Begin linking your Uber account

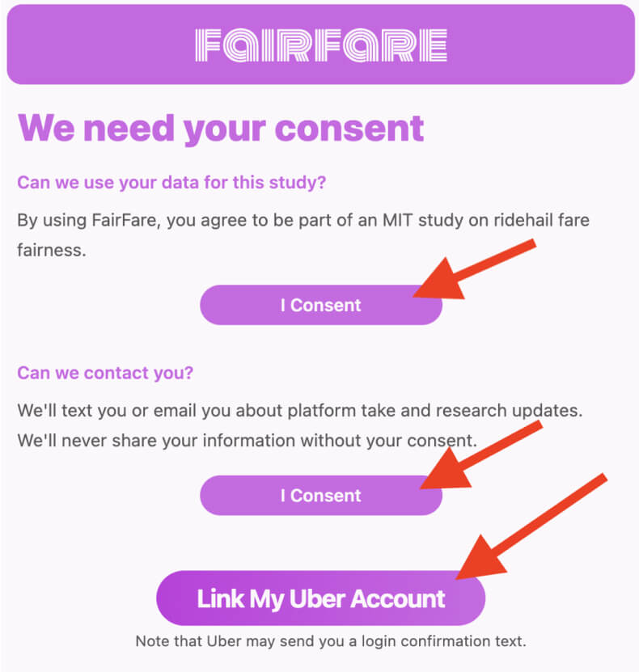click(319, 598)
